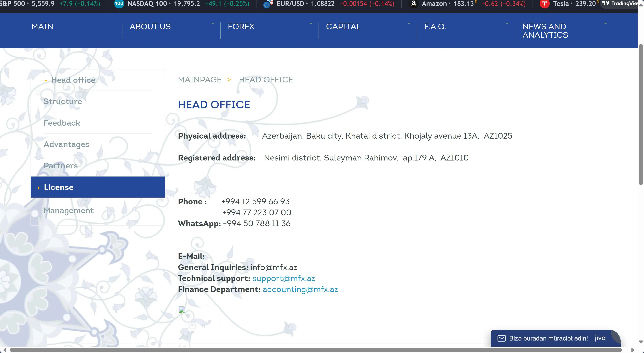The image size is (644, 353).
Task: Click the arrow bullet beside License
Action: tap(39, 188)
